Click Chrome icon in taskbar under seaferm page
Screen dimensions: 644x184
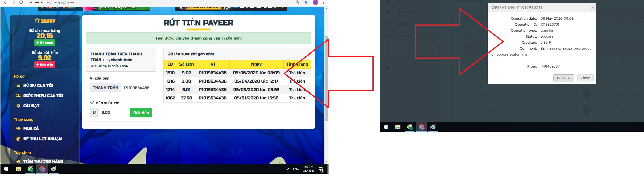coord(42,169)
